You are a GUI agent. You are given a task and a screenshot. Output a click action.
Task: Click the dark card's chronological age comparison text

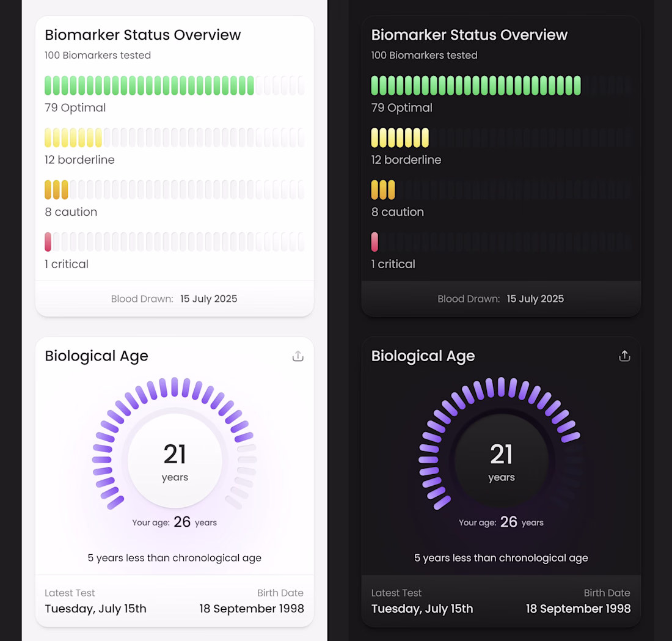501,558
